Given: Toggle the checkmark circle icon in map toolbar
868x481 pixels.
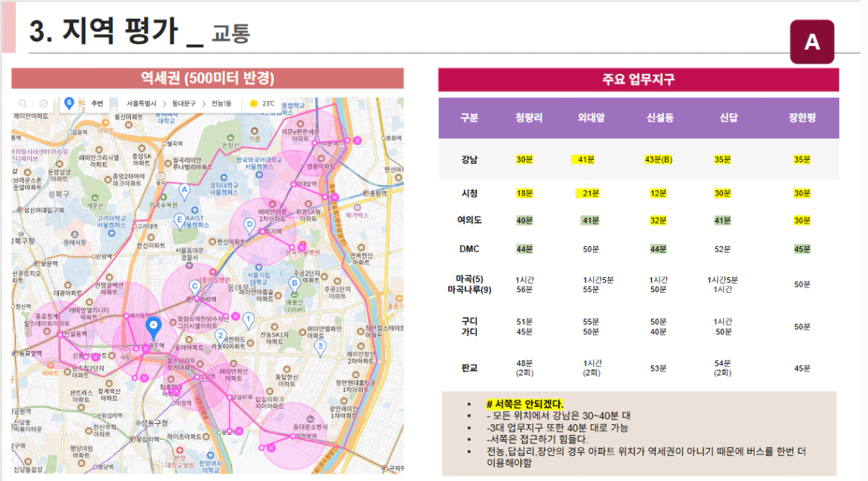Looking at the screenshot, I should tap(43, 103).
